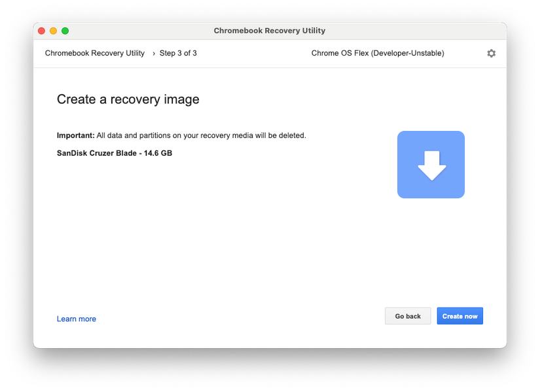Click the green zoom button on the window
The height and width of the screenshot is (392, 540).
coord(65,30)
